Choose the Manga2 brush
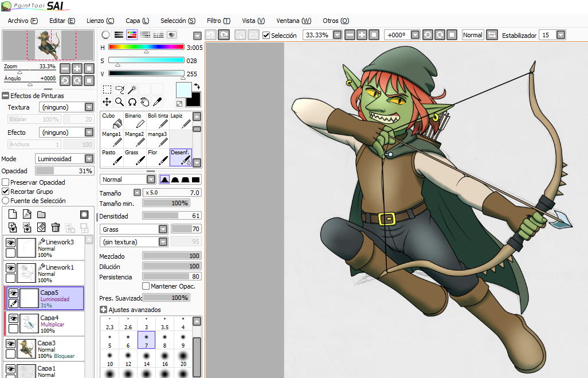Image resolution: width=588 pixels, height=378 pixels. pyautogui.click(x=135, y=138)
